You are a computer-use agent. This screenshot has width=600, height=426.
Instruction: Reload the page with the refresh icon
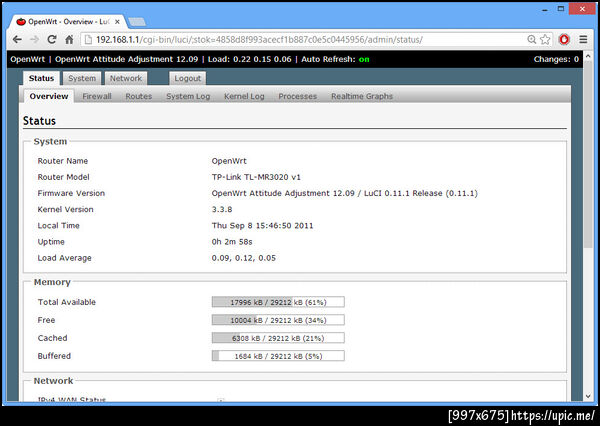(52, 39)
